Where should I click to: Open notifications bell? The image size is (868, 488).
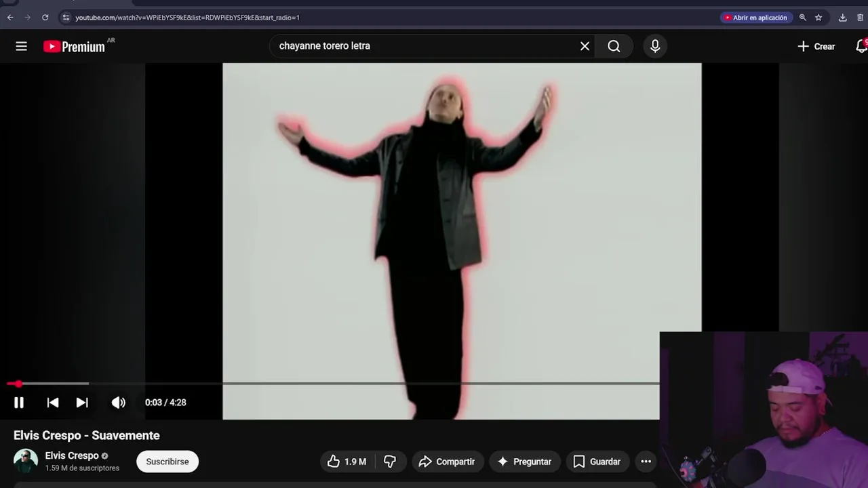[861, 46]
